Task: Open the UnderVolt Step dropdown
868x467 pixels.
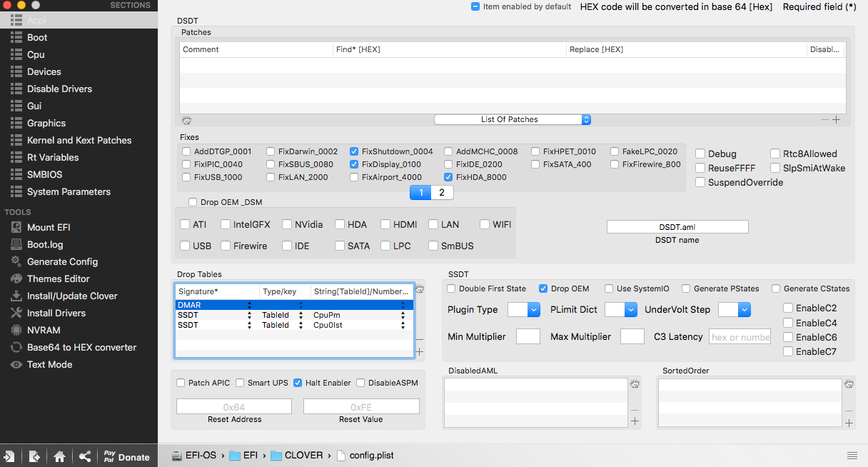Action: 735,309
